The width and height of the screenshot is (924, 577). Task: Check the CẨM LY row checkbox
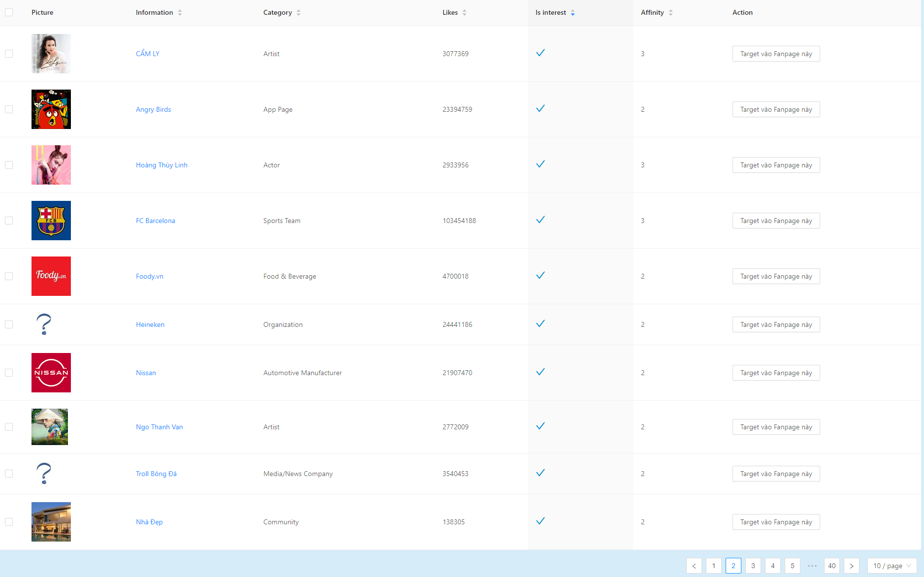pyautogui.click(x=9, y=54)
